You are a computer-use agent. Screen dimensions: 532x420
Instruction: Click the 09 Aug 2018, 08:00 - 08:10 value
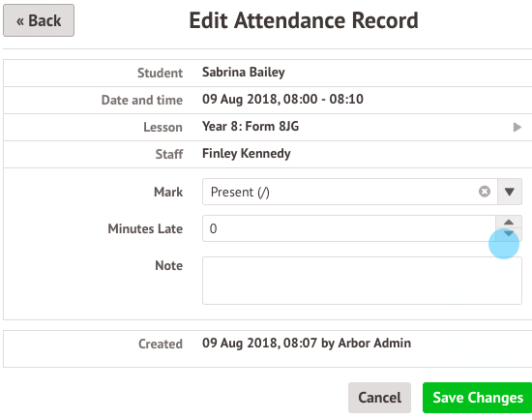282,100
